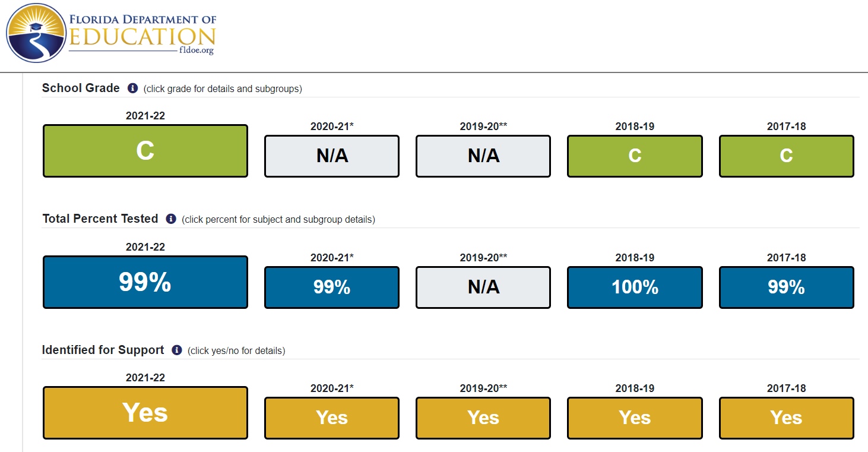Click the fldoe.org text in the logo
Image resolution: width=868 pixels, height=452 pixels.
196,51
